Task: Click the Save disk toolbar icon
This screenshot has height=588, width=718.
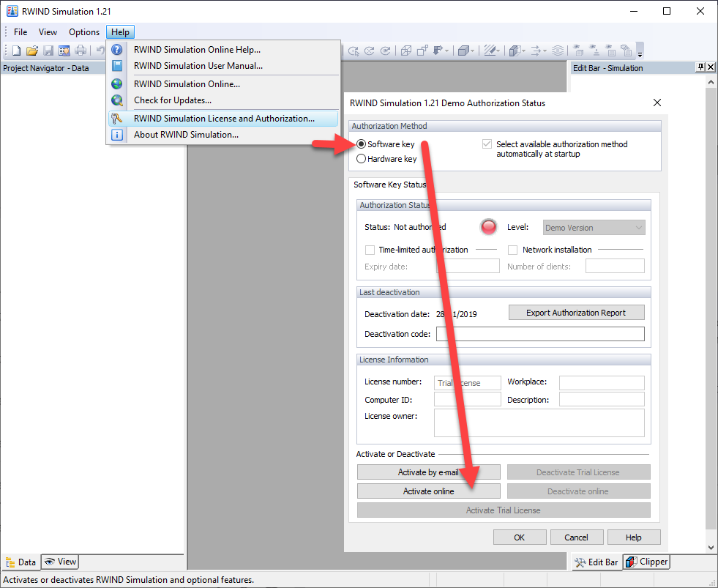Action: [48, 51]
